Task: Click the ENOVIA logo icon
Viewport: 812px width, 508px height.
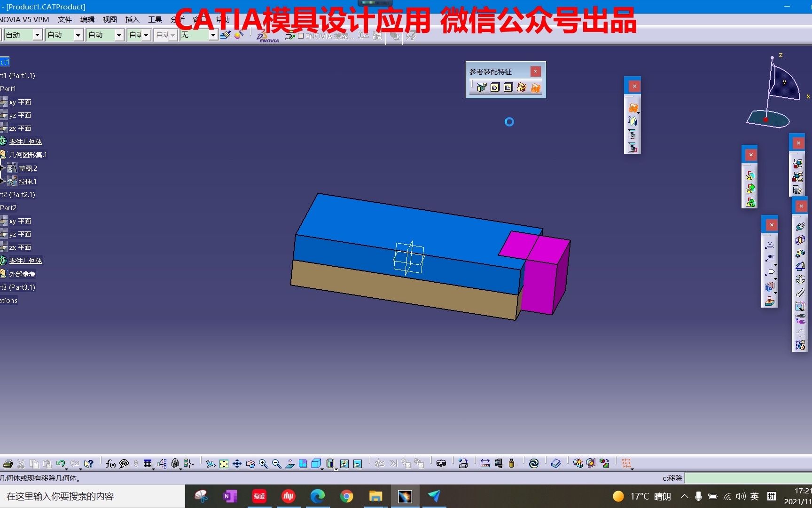Action: 268,37
